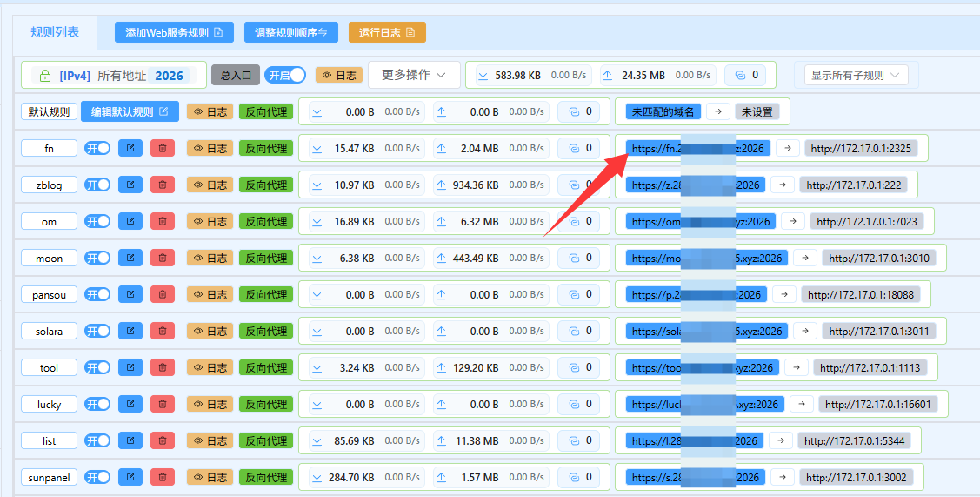View 日志 for the fn rule
The image size is (980, 497).
pyautogui.click(x=210, y=149)
